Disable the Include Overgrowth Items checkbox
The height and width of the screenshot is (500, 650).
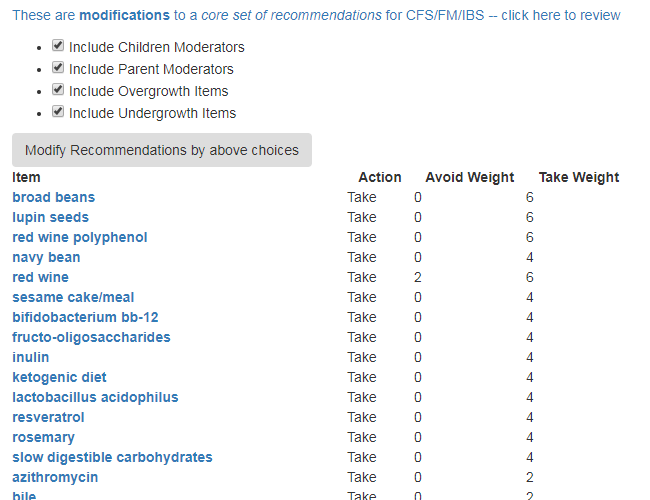tap(58, 91)
